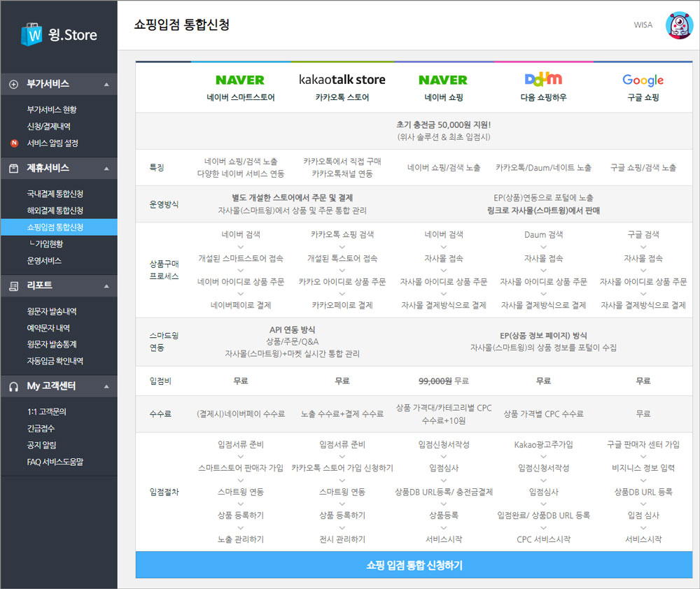The image size is (700, 589).
Task: Open 윙문자 발송통계
Action: click(52, 344)
